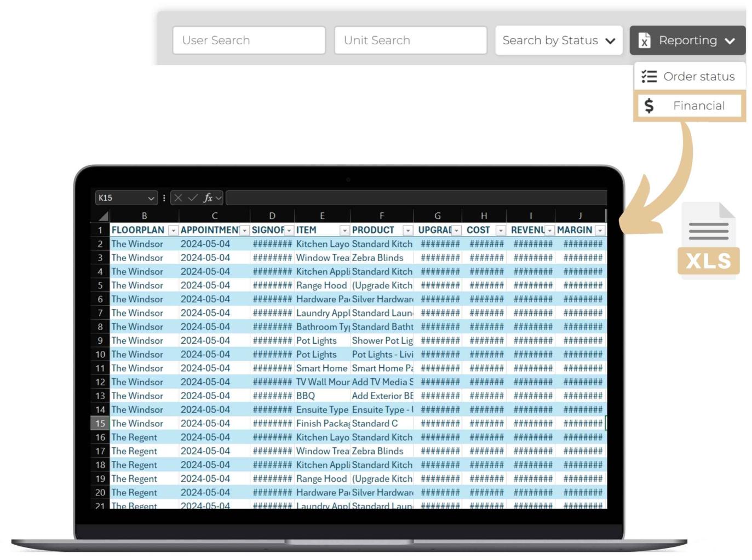The image size is (752, 560).
Task: Click the Unit Search field
Action: (410, 40)
